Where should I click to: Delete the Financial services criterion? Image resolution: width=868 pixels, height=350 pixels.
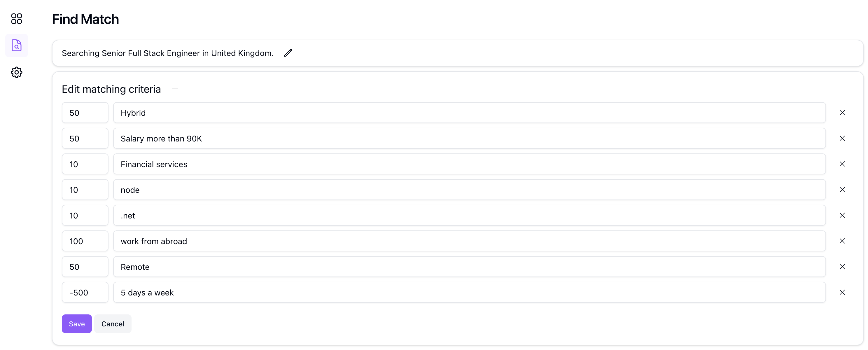tap(842, 164)
